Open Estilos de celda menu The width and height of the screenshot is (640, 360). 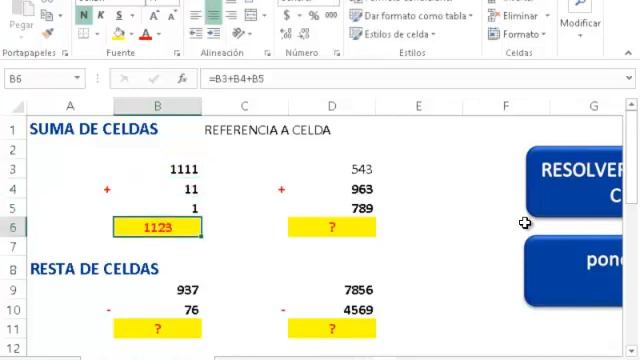point(392,34)
